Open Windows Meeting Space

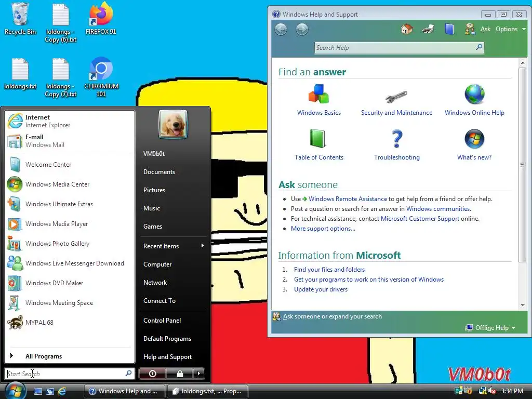69,303
